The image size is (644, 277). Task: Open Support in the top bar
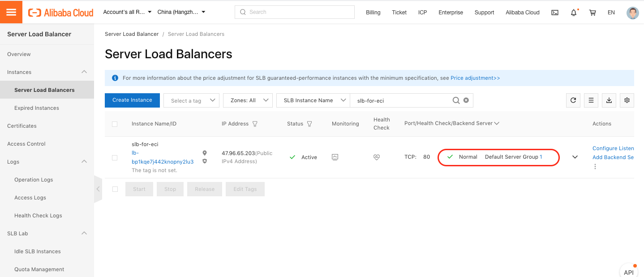(484, 13)
